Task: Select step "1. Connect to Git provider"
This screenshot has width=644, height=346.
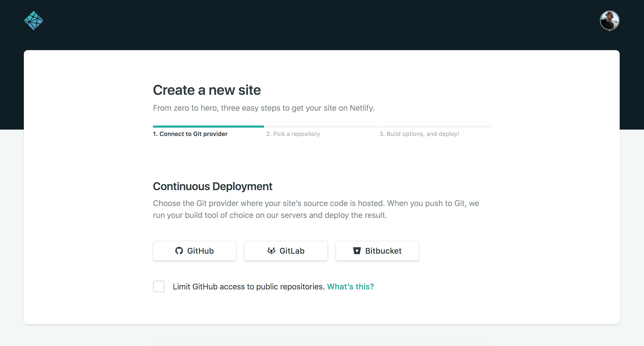Action: [190, 134]
